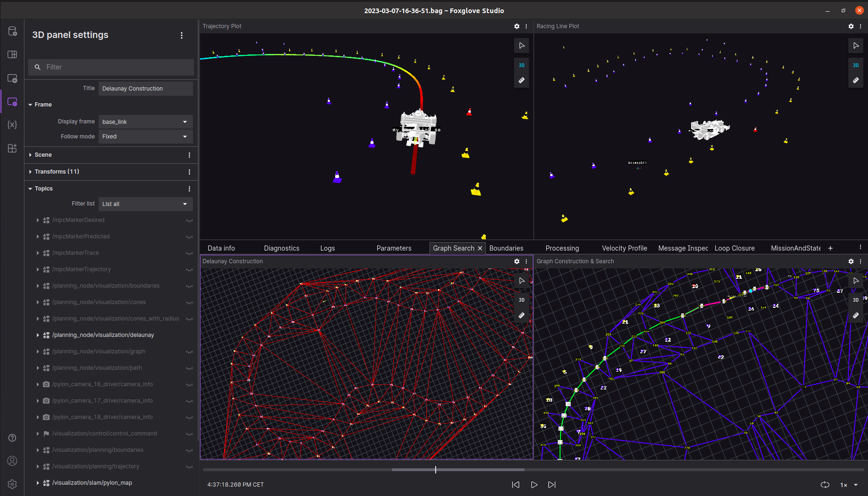The image size is (868, 496).
Task: Toggle visibility of /mpcMarkerDesired topic
Action: pos(189,220)
